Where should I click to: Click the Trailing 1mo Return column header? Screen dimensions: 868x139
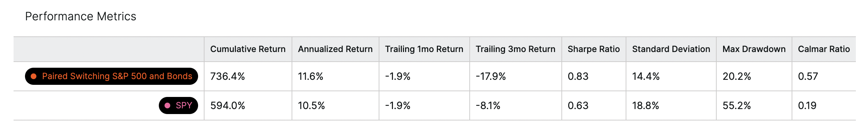[424, 49]
